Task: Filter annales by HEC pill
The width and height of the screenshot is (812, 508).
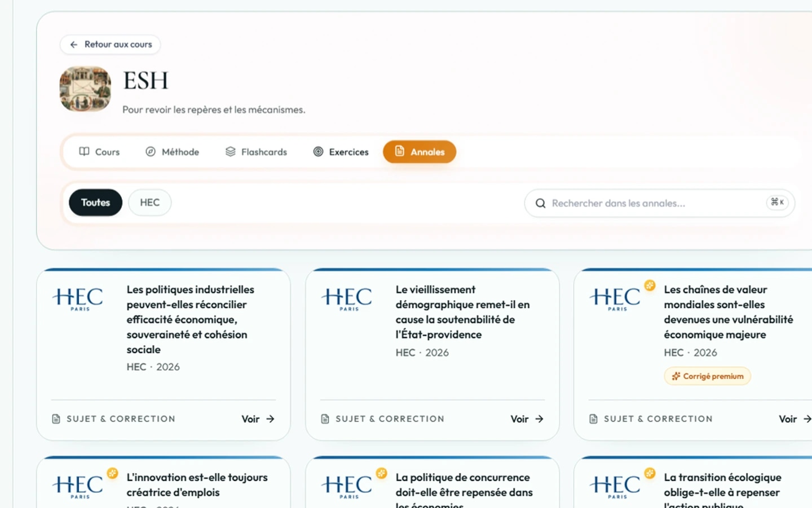Action: (150, 203)
